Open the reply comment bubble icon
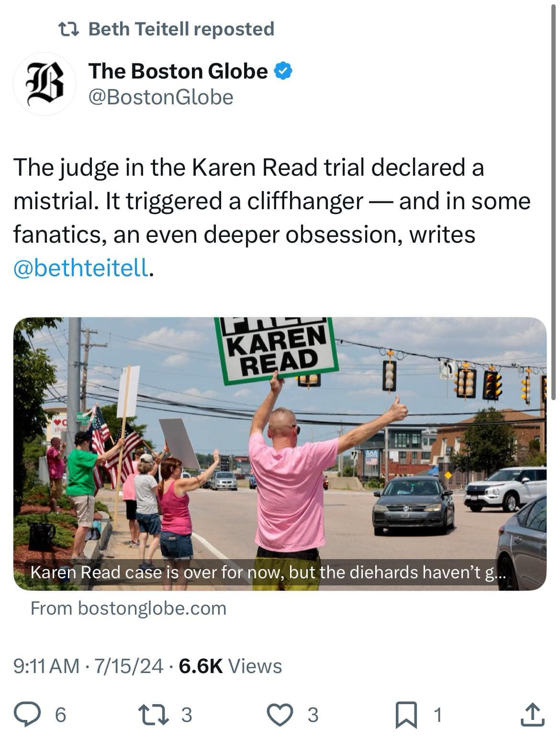The image size is (560, 741). click(28, 714)
